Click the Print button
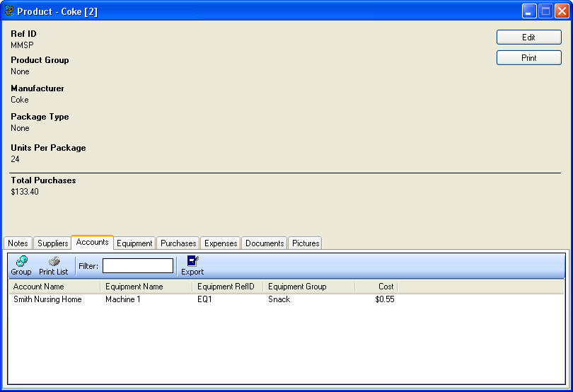This screenshot has height=392, width=573. coord(528,58)
